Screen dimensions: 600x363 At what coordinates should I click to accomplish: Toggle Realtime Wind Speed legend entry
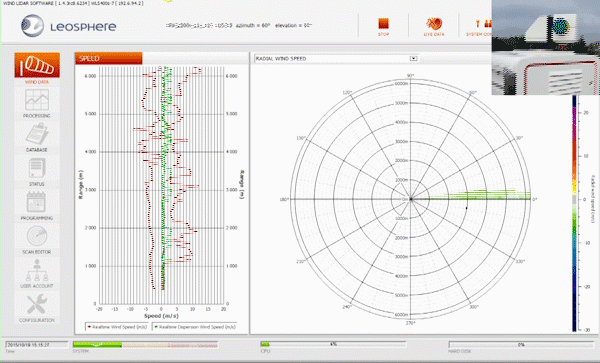coord(117,327)
